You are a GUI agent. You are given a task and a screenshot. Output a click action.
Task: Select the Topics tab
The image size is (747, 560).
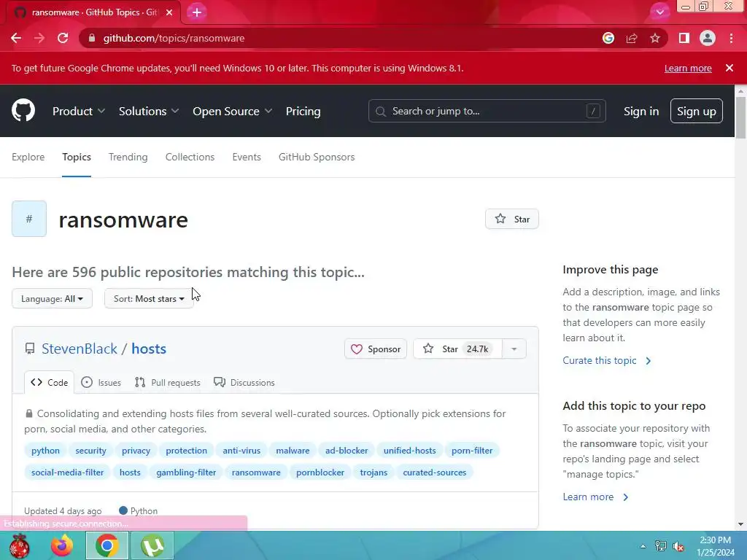click(x=76, y=157)
